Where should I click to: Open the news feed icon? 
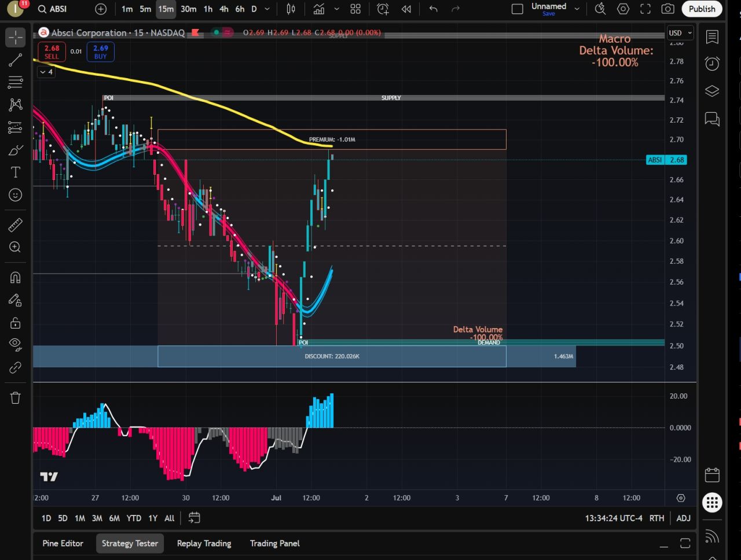point(712,536)
